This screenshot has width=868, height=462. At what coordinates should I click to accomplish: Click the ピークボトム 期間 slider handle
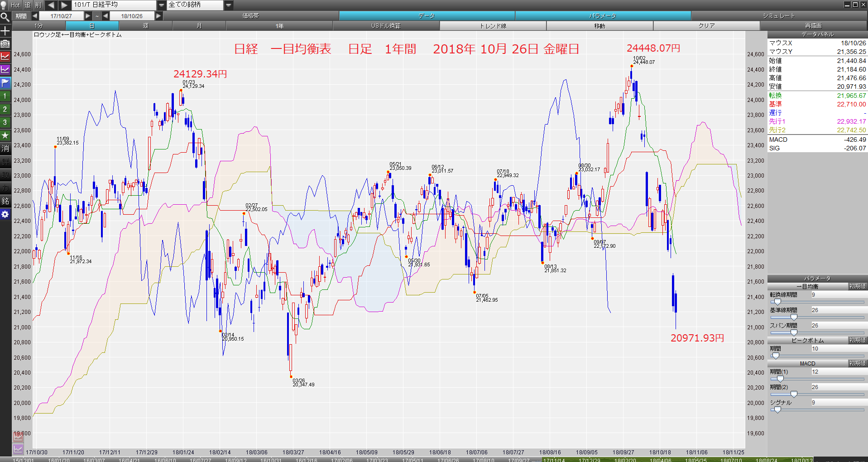(776, 356)
